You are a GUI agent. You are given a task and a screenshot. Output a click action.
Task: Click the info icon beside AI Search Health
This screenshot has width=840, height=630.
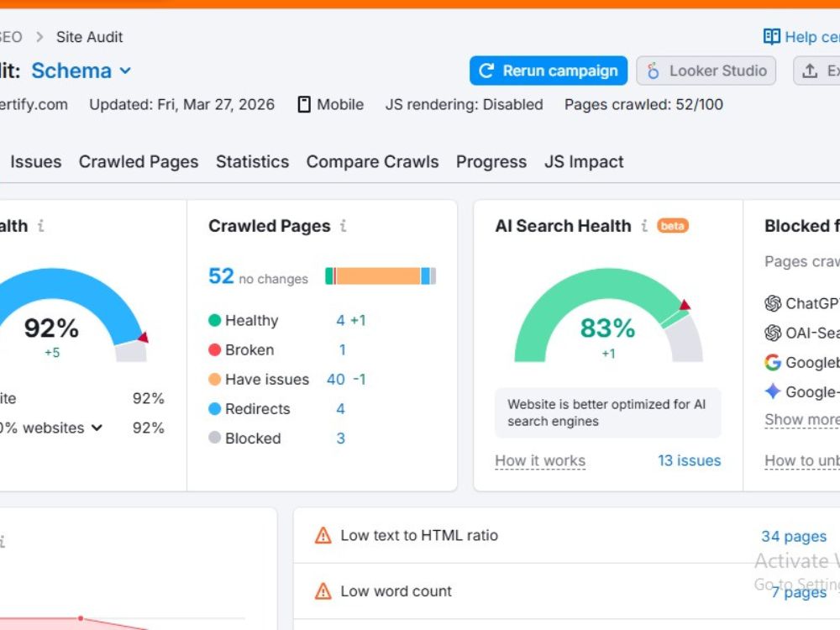(644, 225)
